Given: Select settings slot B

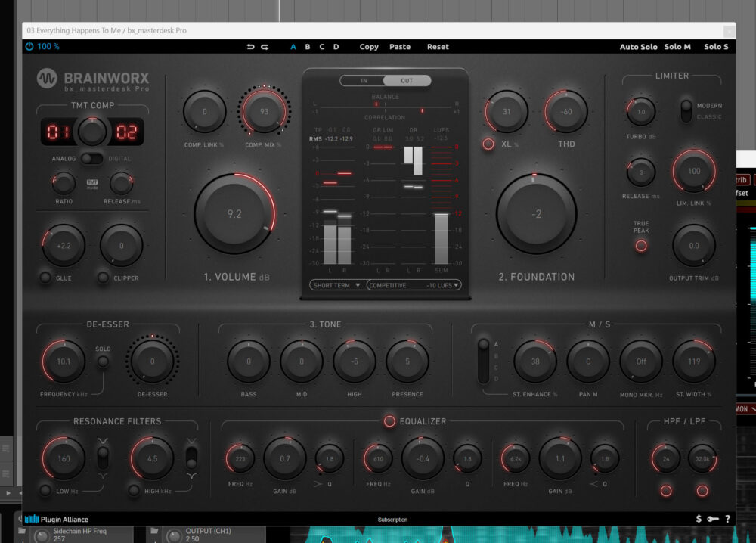Looking at the screenshot, I should coord(308,47).
